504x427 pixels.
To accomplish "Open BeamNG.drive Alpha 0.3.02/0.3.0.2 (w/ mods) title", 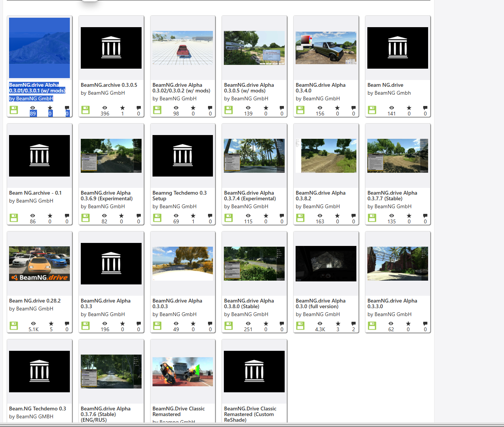I will 181,88.
